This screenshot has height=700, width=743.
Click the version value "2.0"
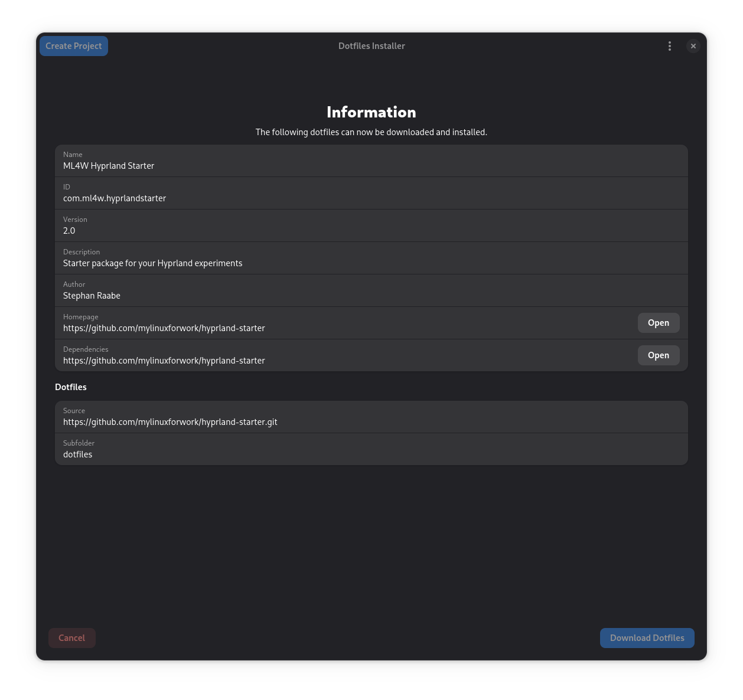click(x=69, y=231)
